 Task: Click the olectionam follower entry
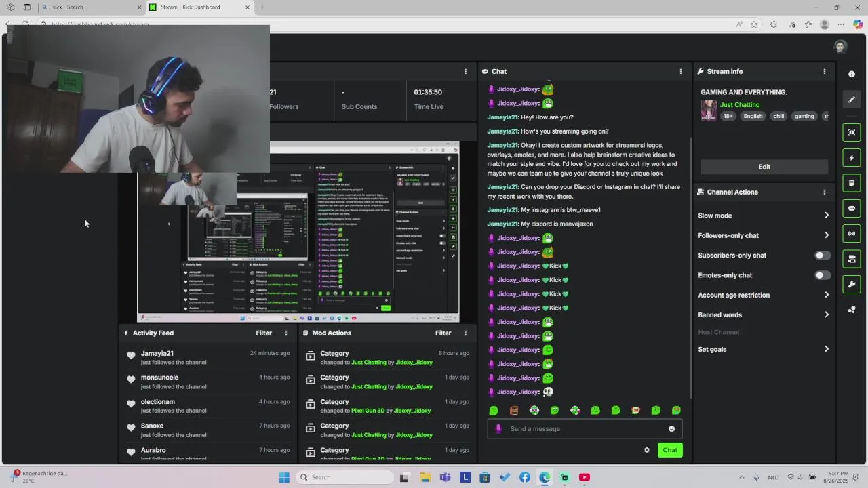[x=208, y=406]
